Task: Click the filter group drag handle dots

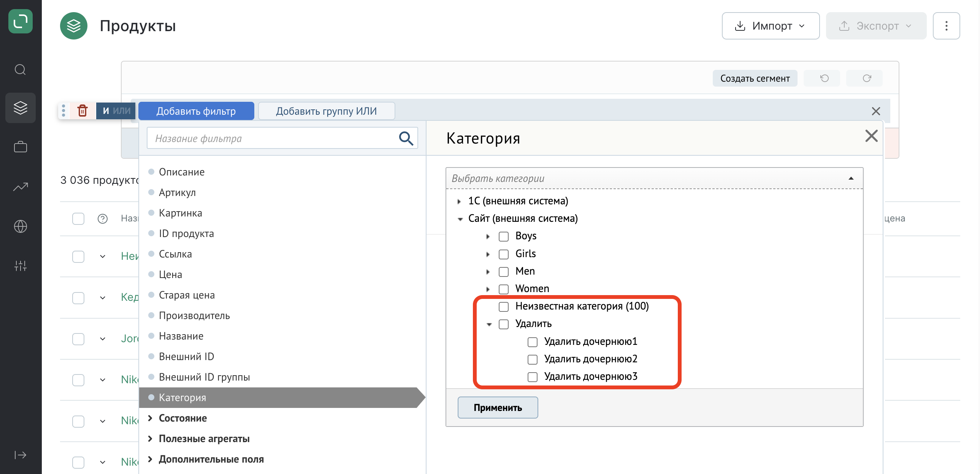Action: (63, 111)
